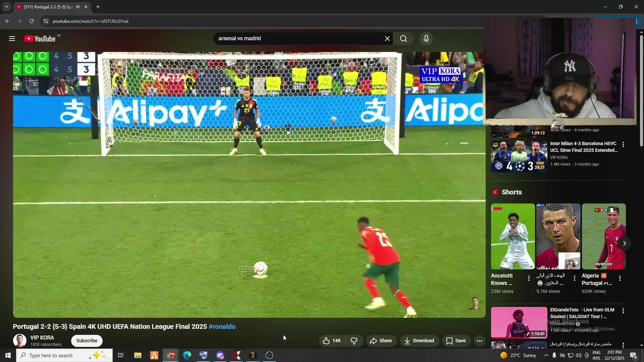The width and height of the screenshot is (644, 362).
Task: Open Inter Milan 4-3 Barcelona video thumbnail
Action: tap(519, 156)
